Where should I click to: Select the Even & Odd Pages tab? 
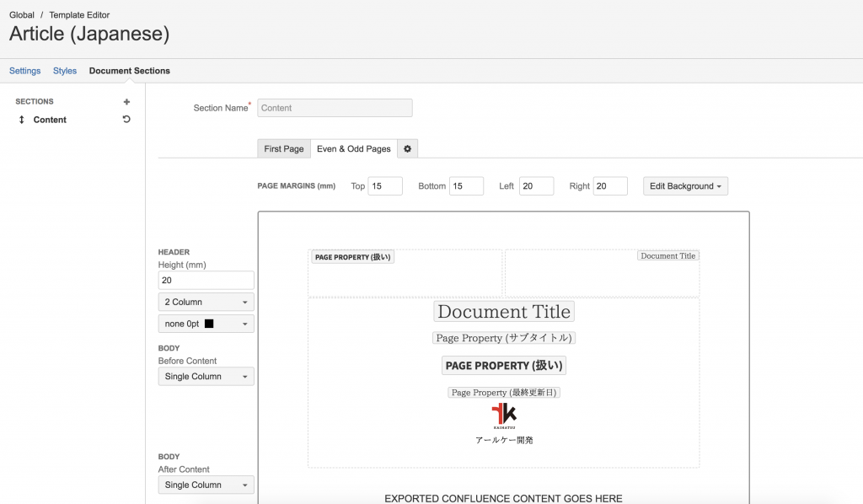coord(354,148)
